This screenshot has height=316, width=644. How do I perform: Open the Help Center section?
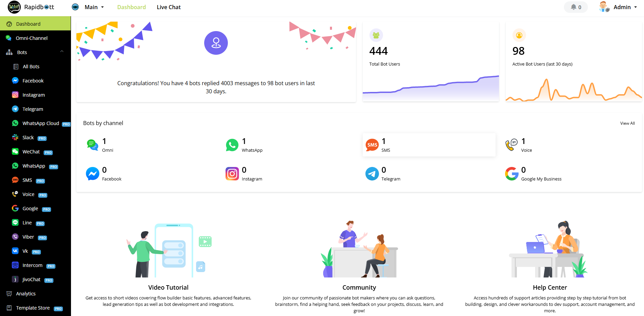click(550, 288)
